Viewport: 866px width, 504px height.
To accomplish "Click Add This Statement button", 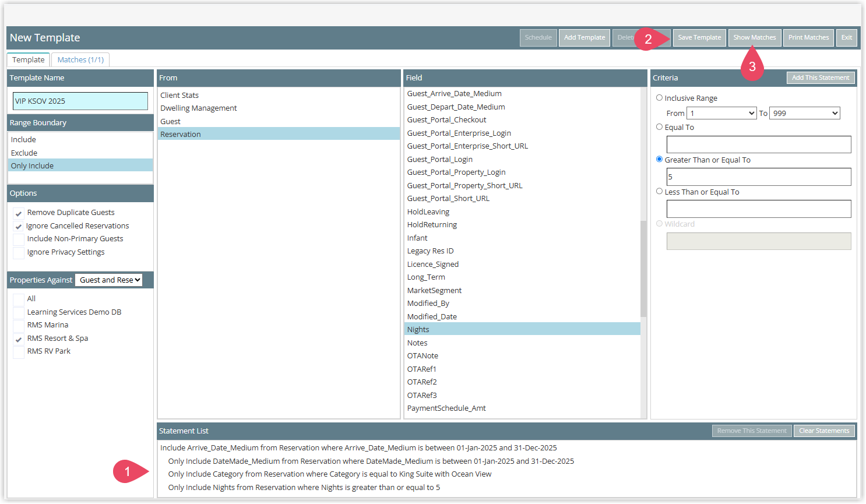I will [821, 77].
